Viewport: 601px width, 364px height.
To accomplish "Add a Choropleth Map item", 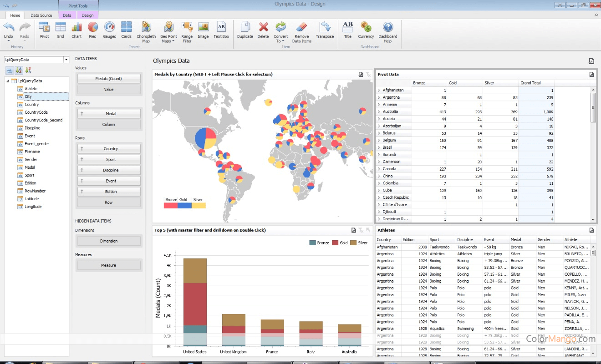I will (x=146, y=31).
